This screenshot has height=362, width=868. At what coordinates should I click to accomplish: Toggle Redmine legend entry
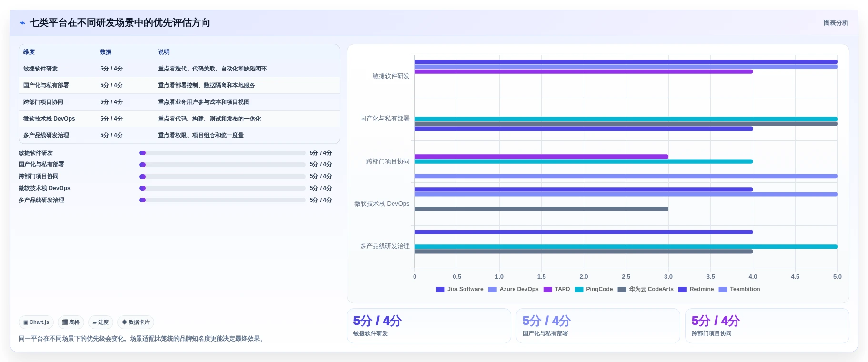[x=696, y=289]
